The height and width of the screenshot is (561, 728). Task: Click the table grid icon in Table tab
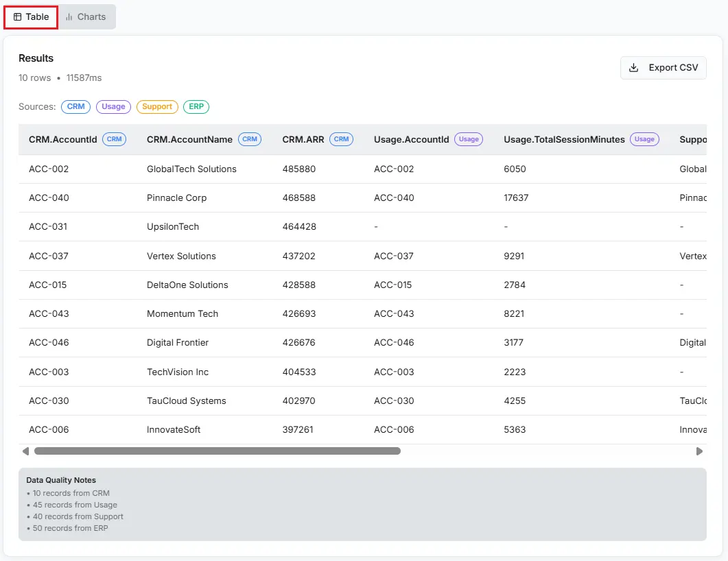pyautogui.click(x=18, y=17)
